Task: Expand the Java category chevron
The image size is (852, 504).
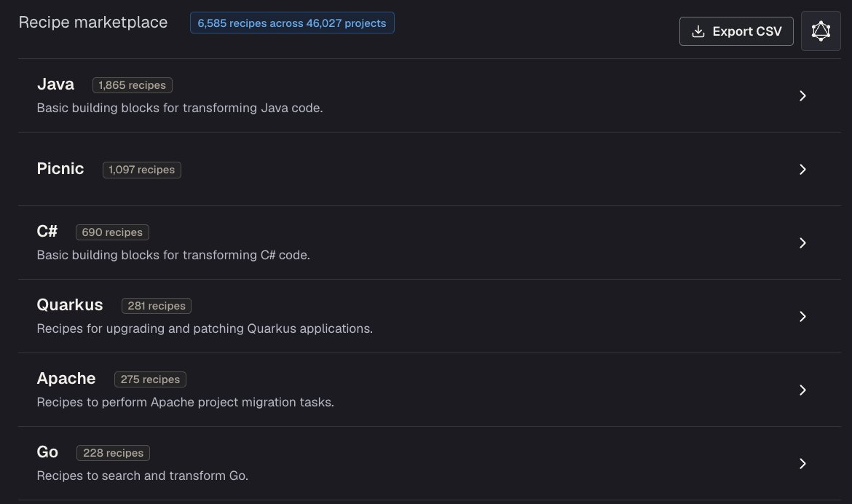Action: point(802,95)
